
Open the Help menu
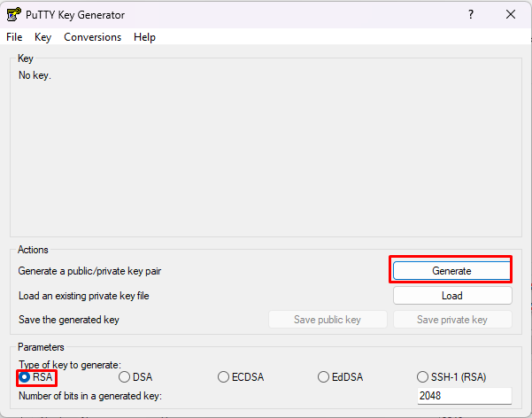point(144,37)
